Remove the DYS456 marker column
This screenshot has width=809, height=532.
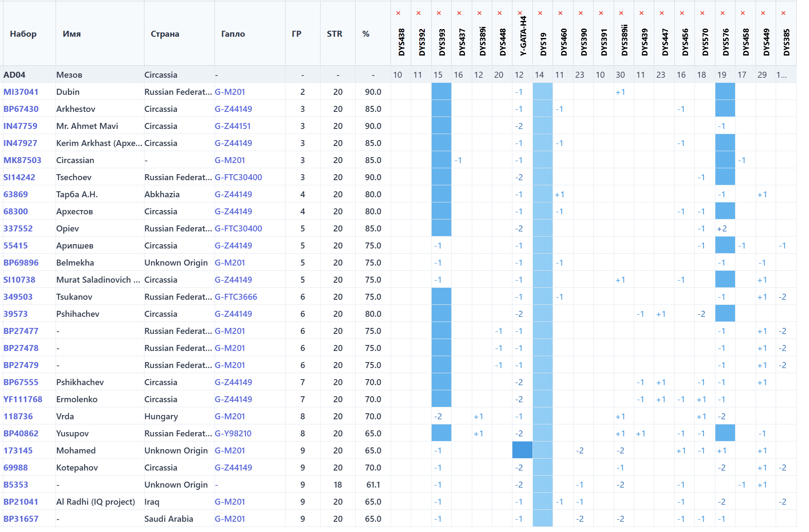[682, 13]
